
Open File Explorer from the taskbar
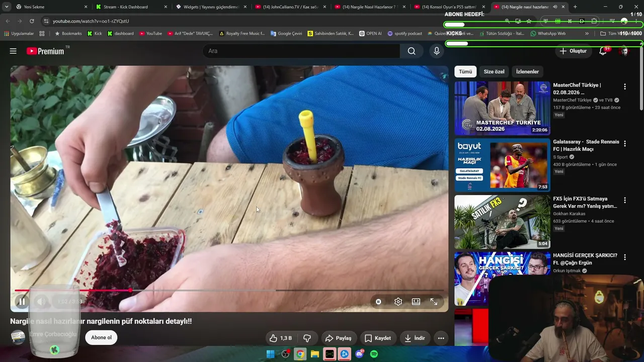pyautogui.click(x=315, y=354)
